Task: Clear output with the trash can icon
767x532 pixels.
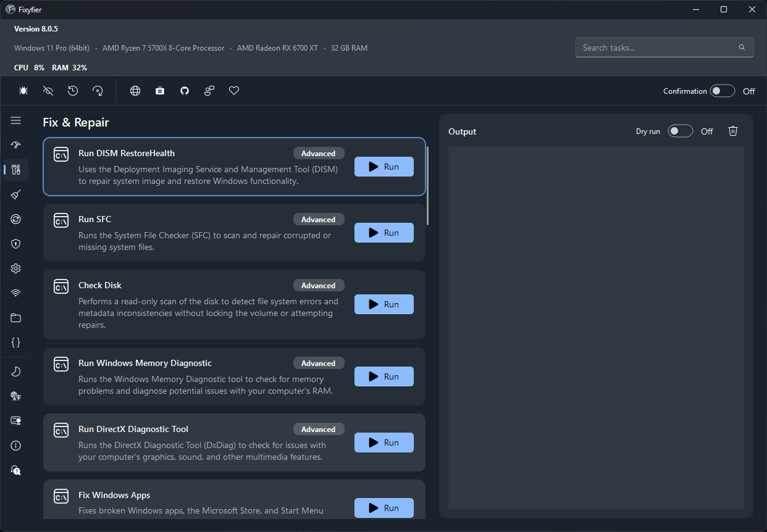Action: (733, 131)
